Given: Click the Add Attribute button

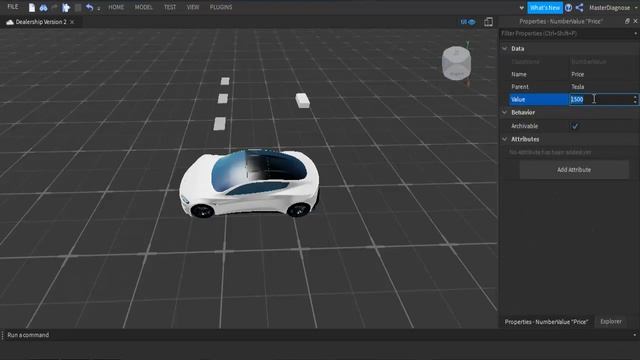Looking at the screenshot, I should tap(574, 170).
